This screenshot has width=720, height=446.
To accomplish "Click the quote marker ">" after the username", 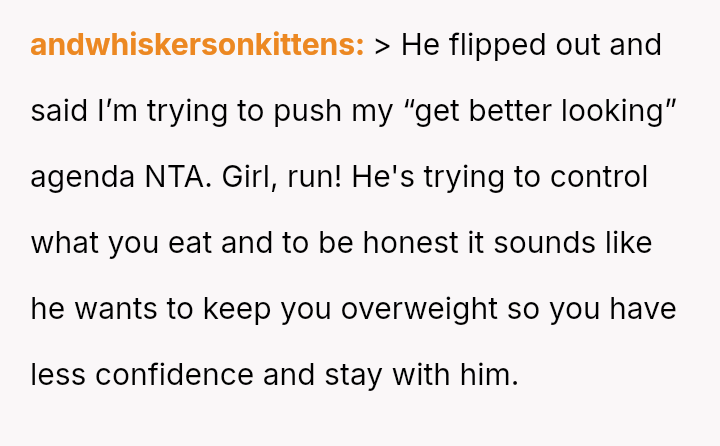I will click(383, 46).
